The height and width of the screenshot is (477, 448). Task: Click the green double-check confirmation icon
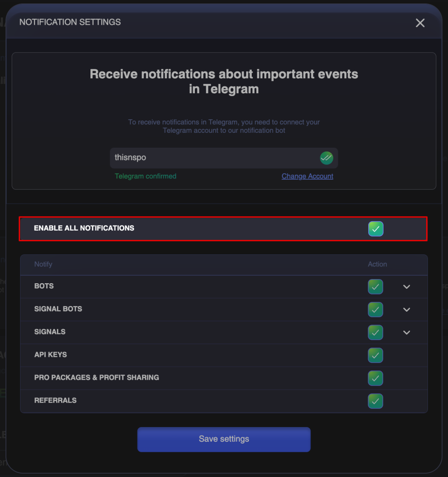coord(326,158)
